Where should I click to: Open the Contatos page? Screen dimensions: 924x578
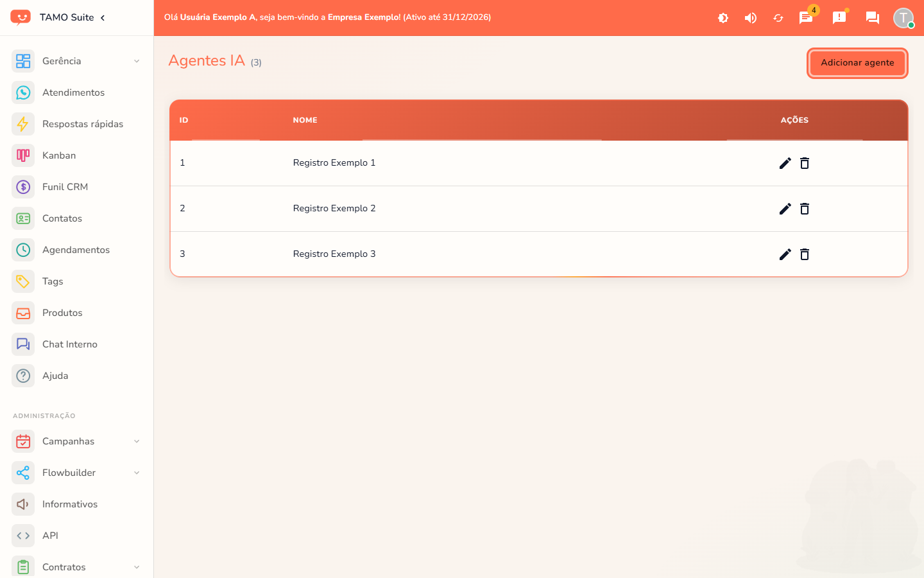76,218
